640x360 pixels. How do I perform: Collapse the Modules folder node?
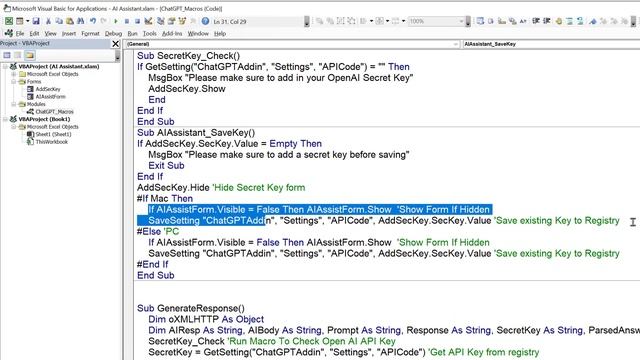pos(13,104)
